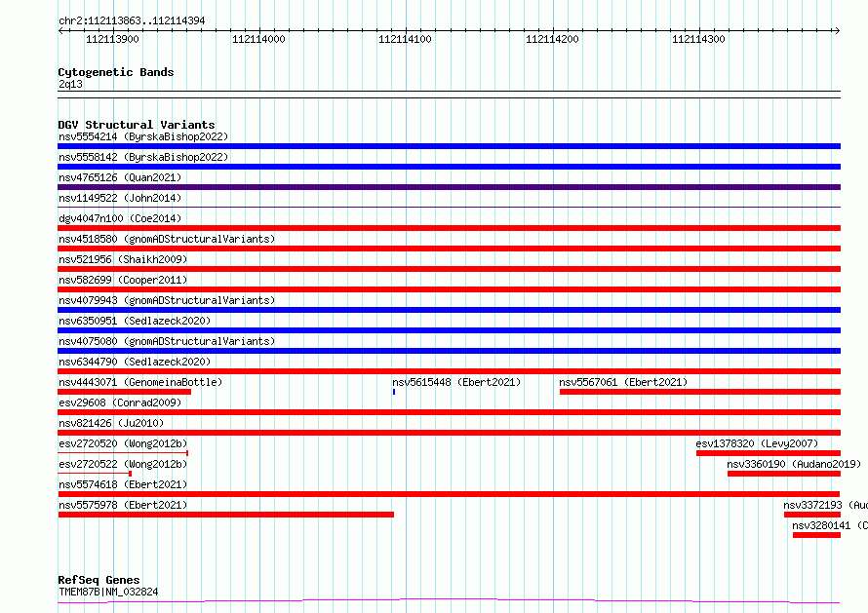Screen dimensions: 868x613
Task: Open nsv4079943 (gnomADStructuralVariants) label
Action: [x=167, y=300]
